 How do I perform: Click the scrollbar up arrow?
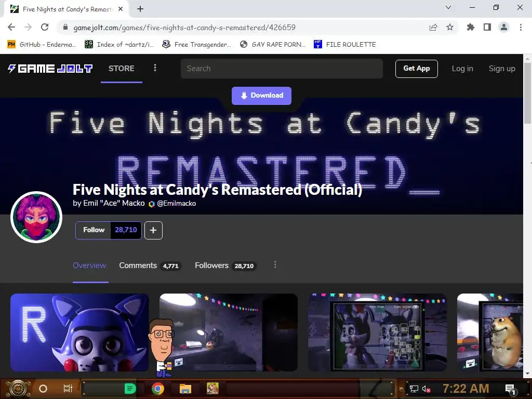(528, 58)
